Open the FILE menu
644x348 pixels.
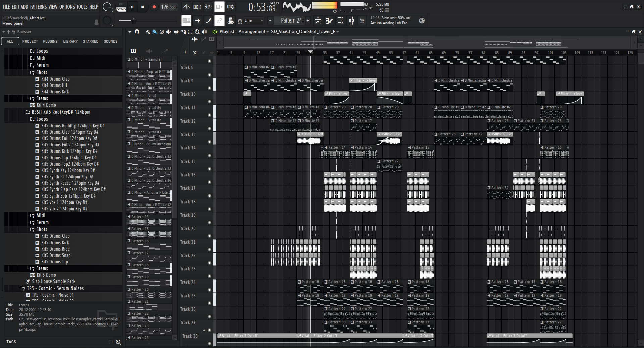6,7
